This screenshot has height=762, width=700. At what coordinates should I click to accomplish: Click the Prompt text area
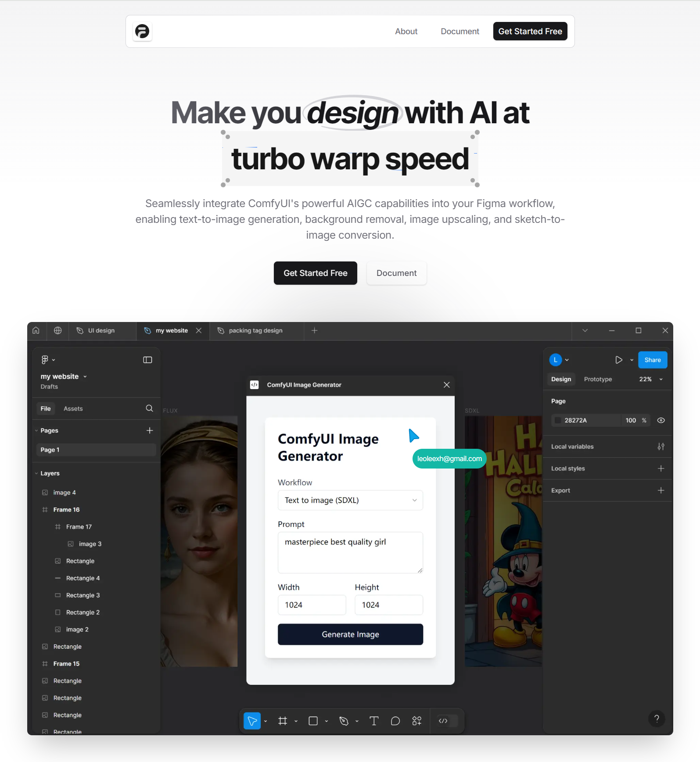pyautogui.click(x=350, y=553)
